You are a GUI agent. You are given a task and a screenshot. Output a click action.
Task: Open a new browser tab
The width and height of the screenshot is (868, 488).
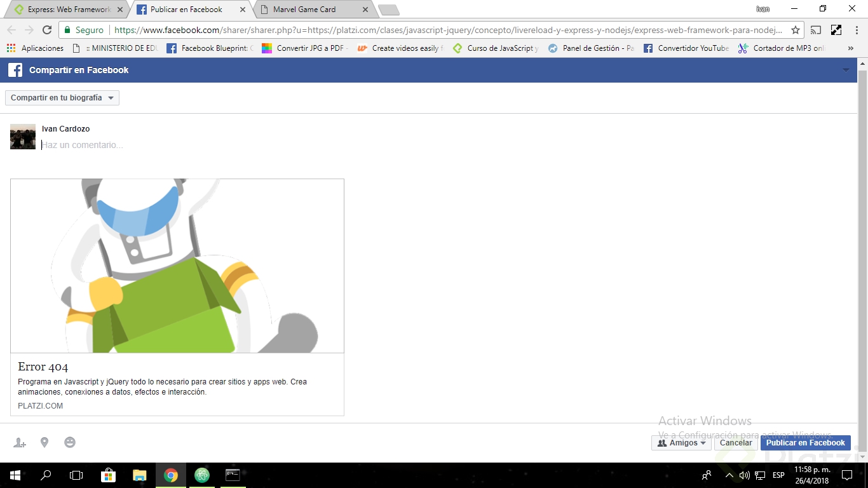click(x=388, y=10)
